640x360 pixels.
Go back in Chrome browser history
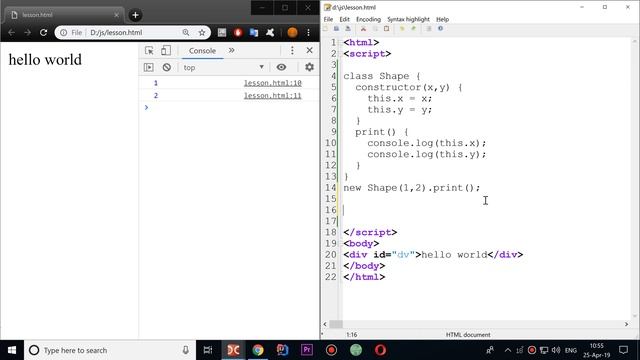point(11,32)
